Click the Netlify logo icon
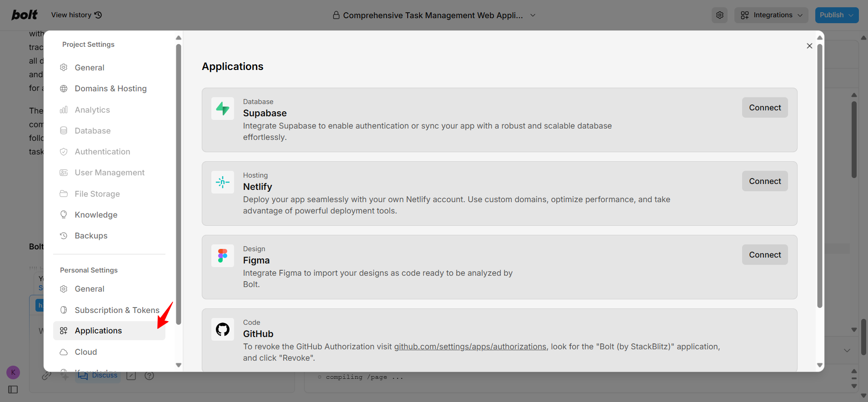The width and height of the screenshot is (868, 402). pyautogui.click(x=223, y=182)
